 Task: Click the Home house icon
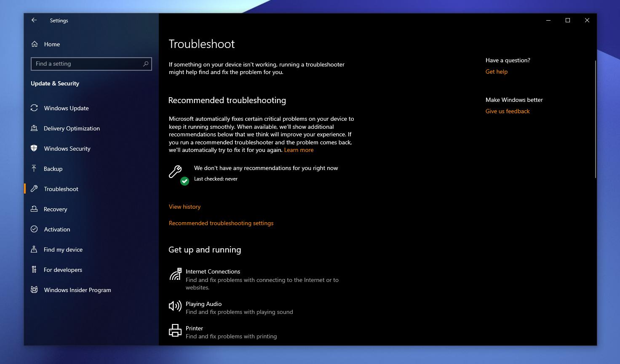[35, 44]
